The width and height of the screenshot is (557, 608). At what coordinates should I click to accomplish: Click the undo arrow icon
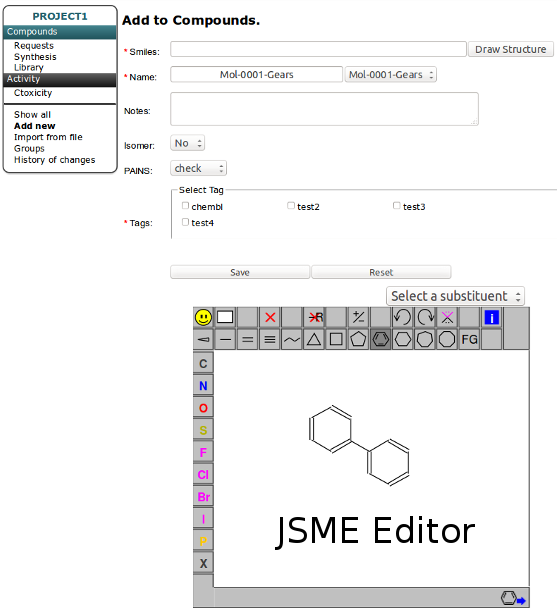(402, 318)
